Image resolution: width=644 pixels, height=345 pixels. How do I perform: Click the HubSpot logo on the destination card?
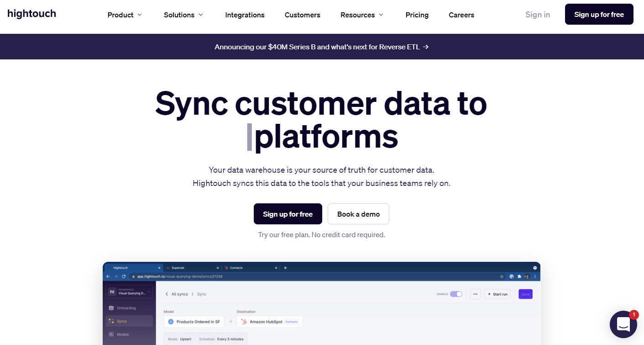pos(244,322)
